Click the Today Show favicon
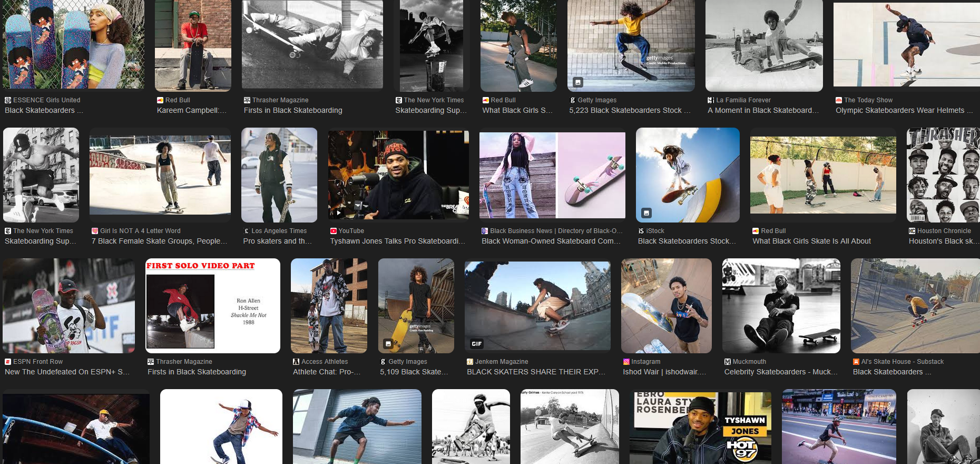This screenshot has width=980, height=464. click(x=839, y=100)
